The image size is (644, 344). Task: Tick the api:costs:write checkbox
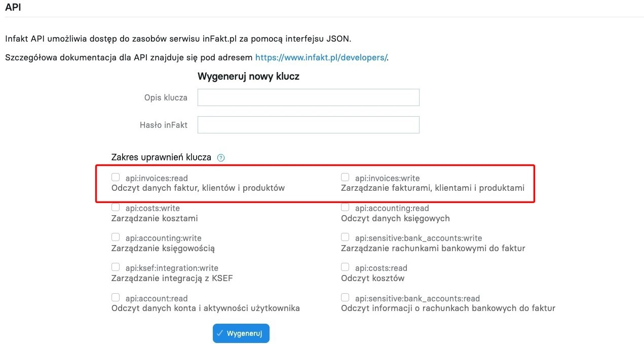116,207
